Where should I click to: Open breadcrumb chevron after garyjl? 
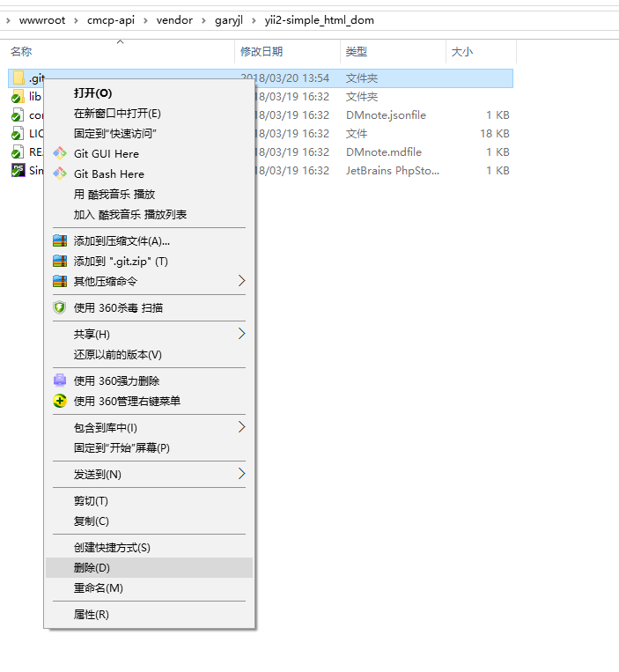pyautogui.click(x=254, y=20)
